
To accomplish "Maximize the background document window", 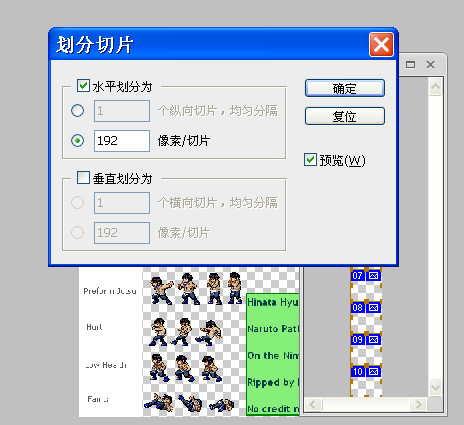I will pos(410,64).
